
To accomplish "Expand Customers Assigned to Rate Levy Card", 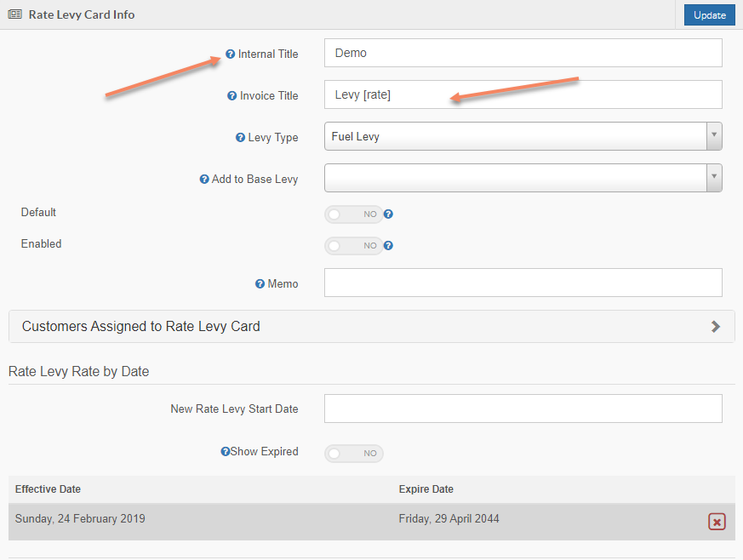I will [371, 326].
